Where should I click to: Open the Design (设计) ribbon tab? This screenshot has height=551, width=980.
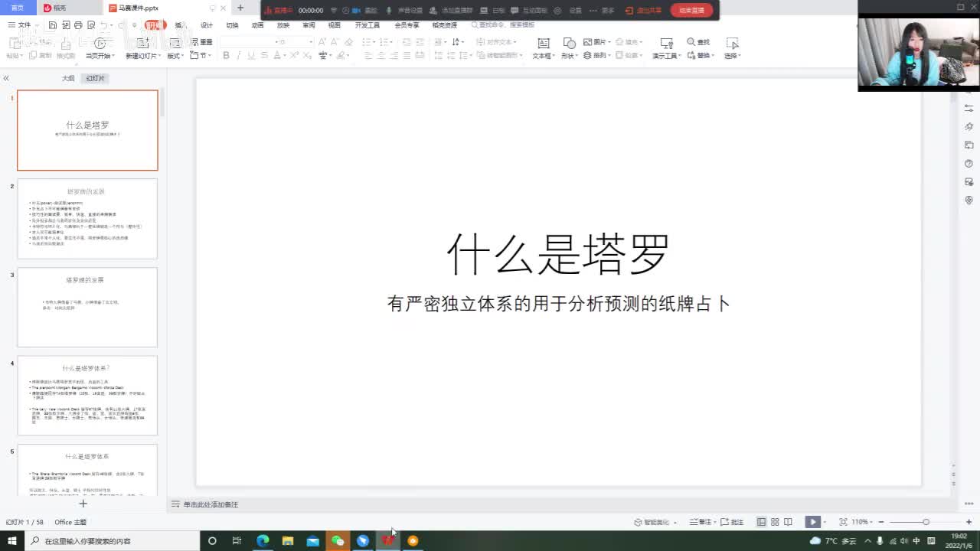pos(207,25)
